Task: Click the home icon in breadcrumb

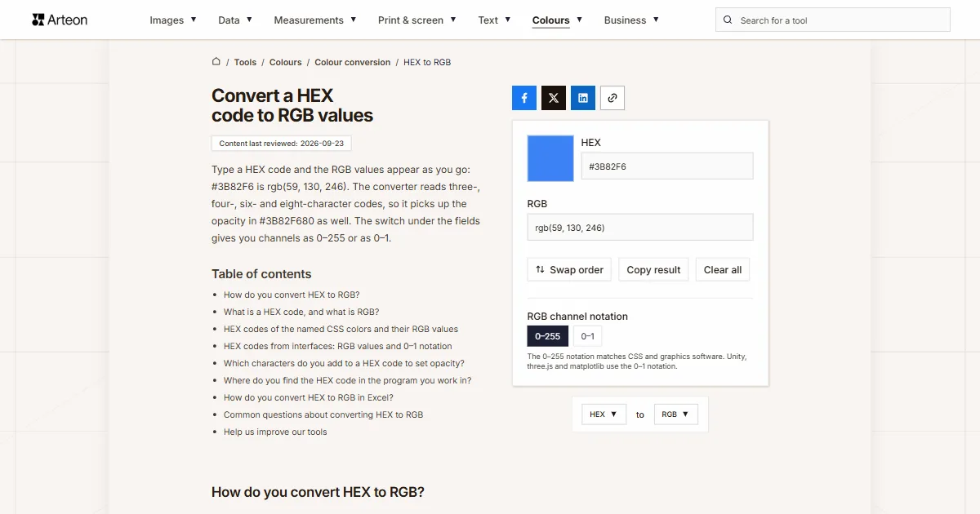Action: [x=216, y=61]
